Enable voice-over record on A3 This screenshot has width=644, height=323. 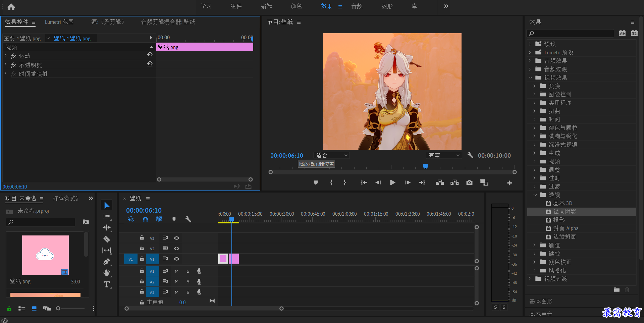199,292
